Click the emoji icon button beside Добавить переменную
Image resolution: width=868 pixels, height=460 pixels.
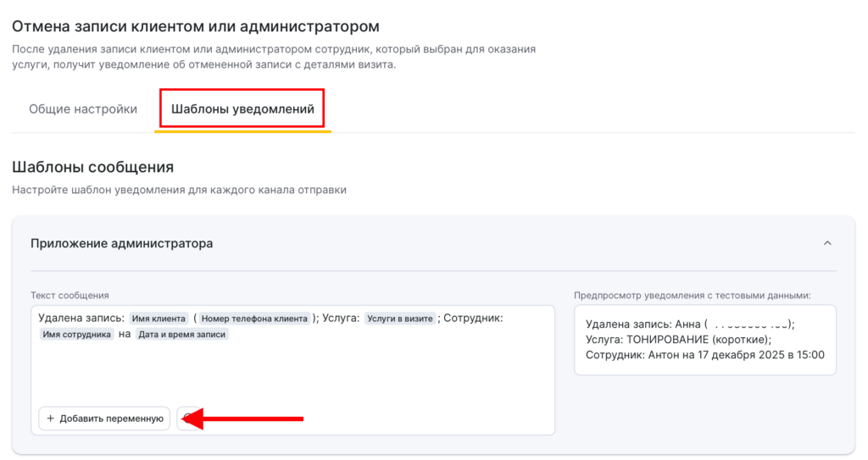coord(188,418)
